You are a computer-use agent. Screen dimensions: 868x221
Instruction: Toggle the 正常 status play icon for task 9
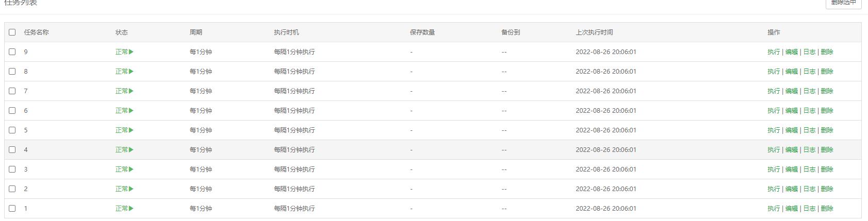(x=124, y=52)
